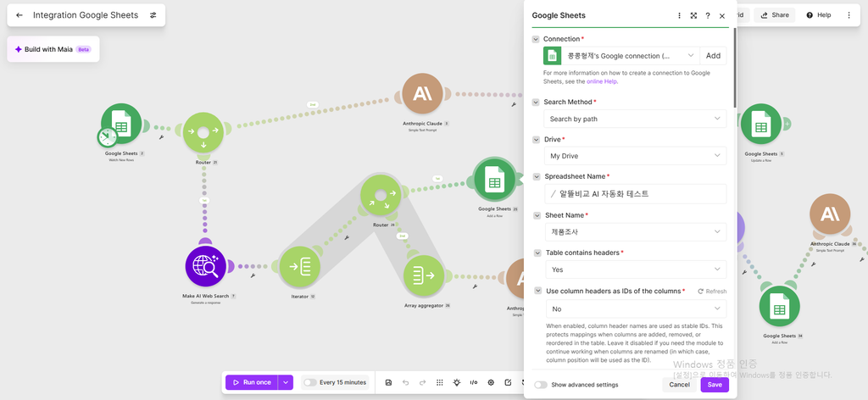Open scenario options icon next to Integration Google Sheets
Screen dimensions: 868x400
pos(153,15)
